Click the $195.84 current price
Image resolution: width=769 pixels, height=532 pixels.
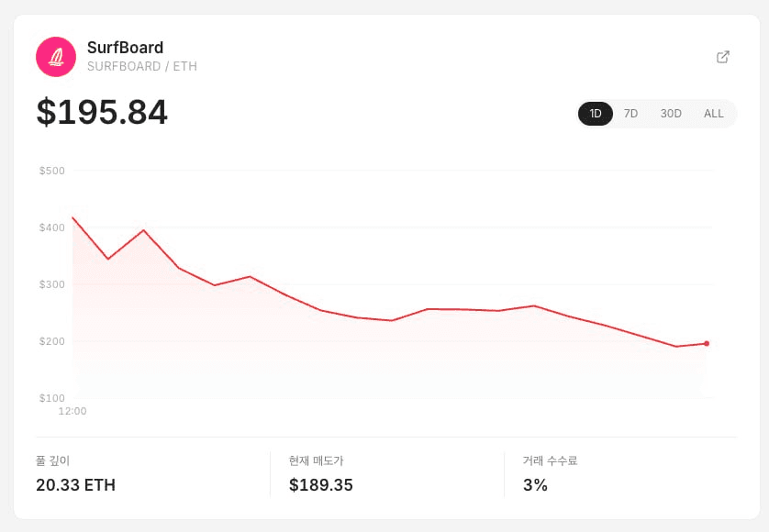point(102,112)
